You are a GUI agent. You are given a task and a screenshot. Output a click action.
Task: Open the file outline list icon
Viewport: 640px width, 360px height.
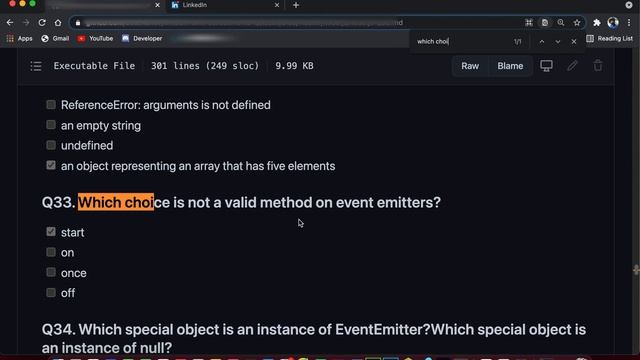point(36,66)
